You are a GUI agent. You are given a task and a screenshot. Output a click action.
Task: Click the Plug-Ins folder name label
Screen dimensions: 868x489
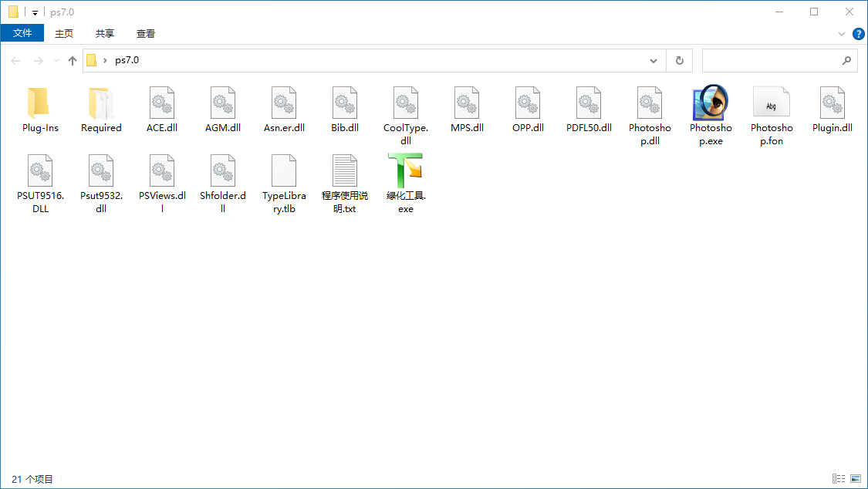pyautogui.click(x=40, y=128)
